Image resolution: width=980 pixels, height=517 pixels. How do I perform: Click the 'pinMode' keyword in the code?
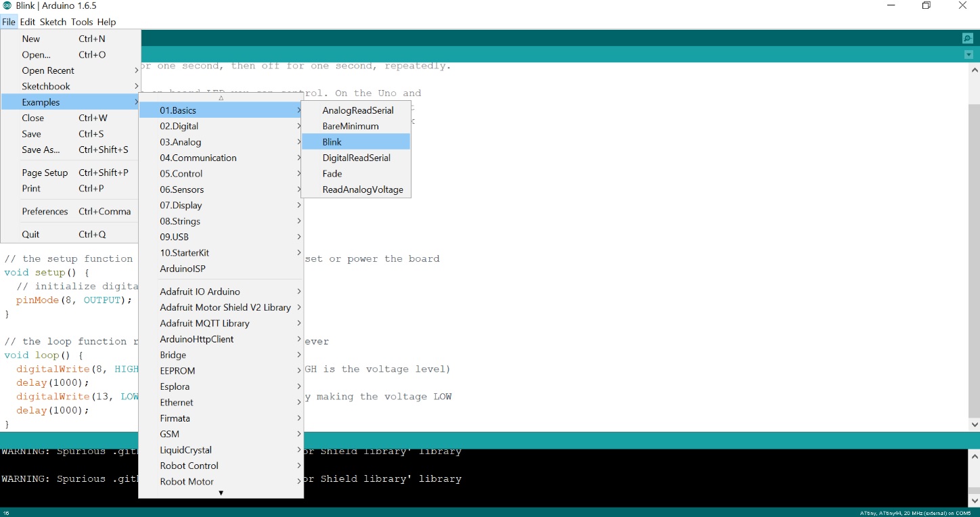(x=37, y=300)
